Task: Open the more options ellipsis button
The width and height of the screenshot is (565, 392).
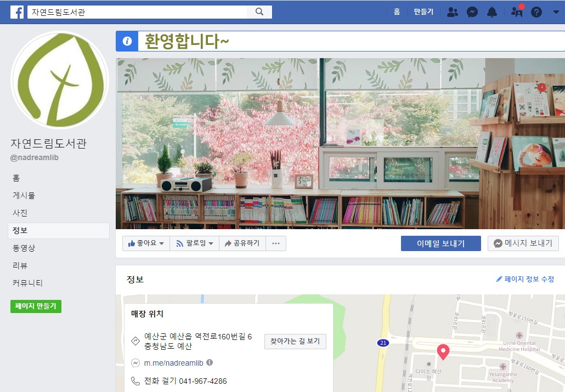Action: coord(276,243)
